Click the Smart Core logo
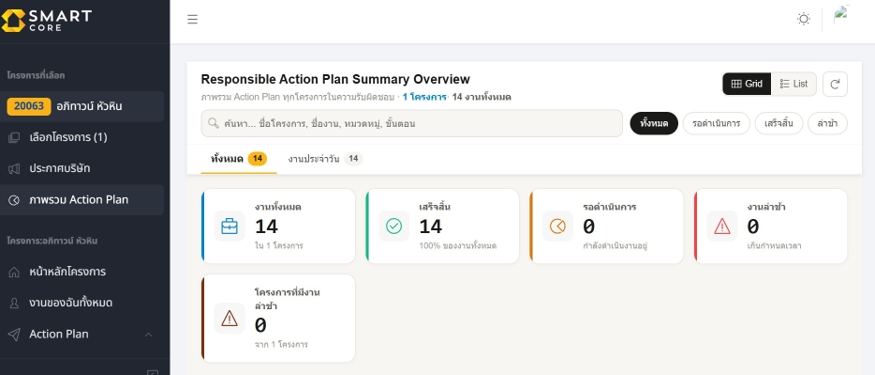875x375 pixels. 47,20
